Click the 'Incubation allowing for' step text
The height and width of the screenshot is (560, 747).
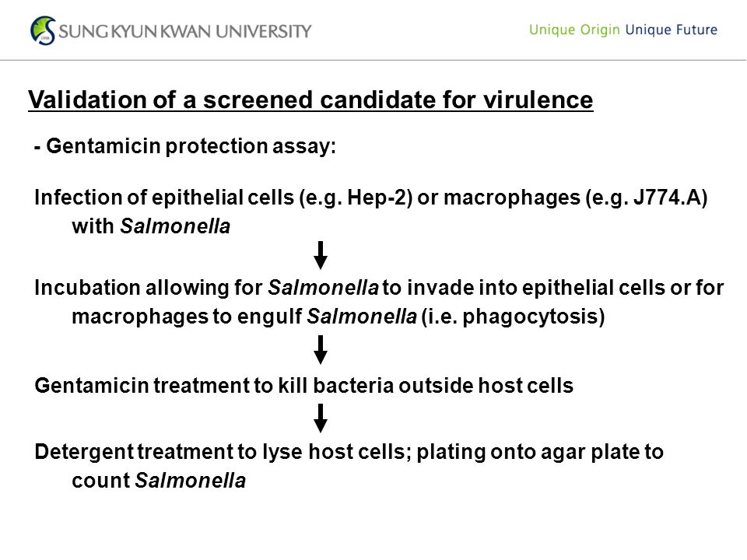pyautogui.click(x=148, y=288)
